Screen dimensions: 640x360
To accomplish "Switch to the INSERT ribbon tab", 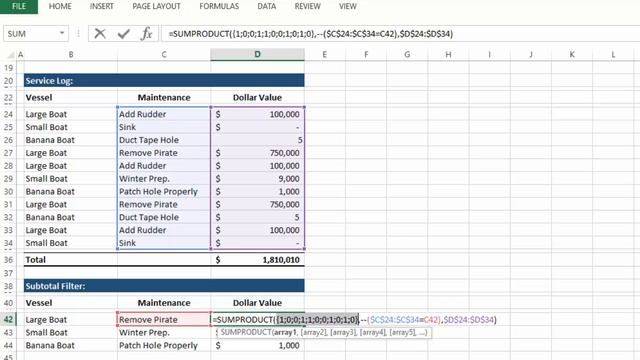I will pyautogui.click(x=102, y=7).
